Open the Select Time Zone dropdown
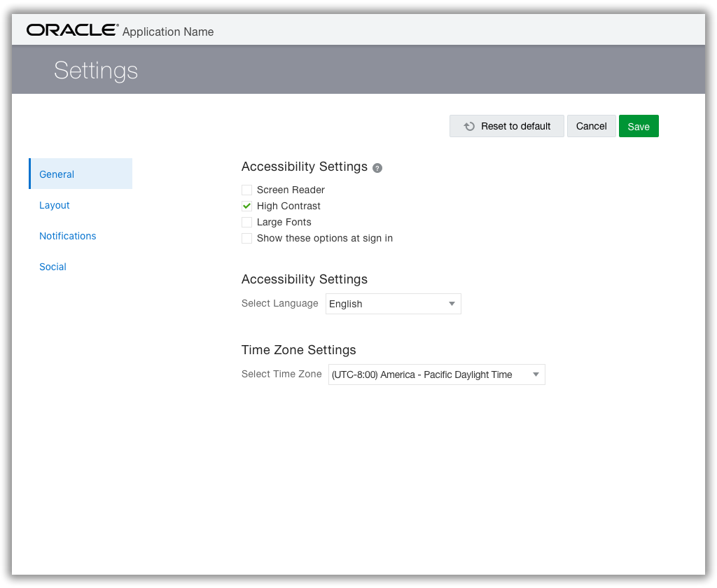This screenshot has height=588, width=717. click(x=436, y=374)
